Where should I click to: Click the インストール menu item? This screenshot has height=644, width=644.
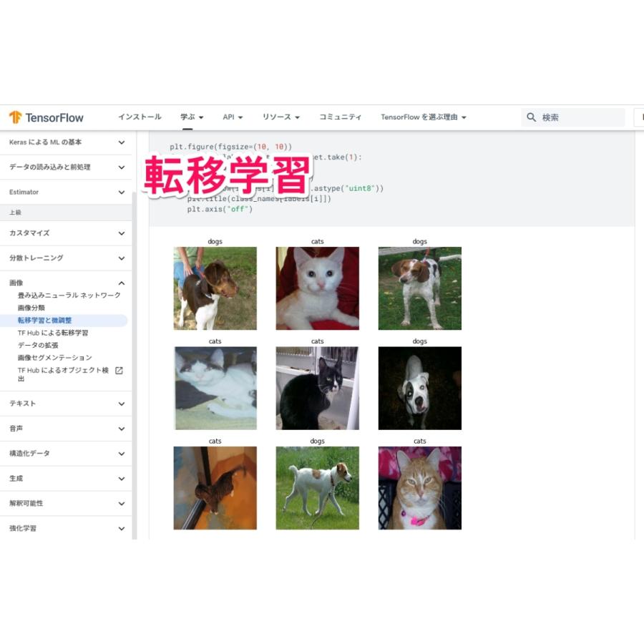[x=139, y=117]
